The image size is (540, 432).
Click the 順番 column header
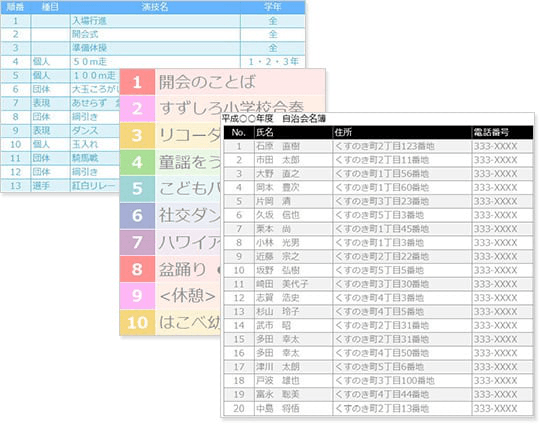click(x=15, y=7)
